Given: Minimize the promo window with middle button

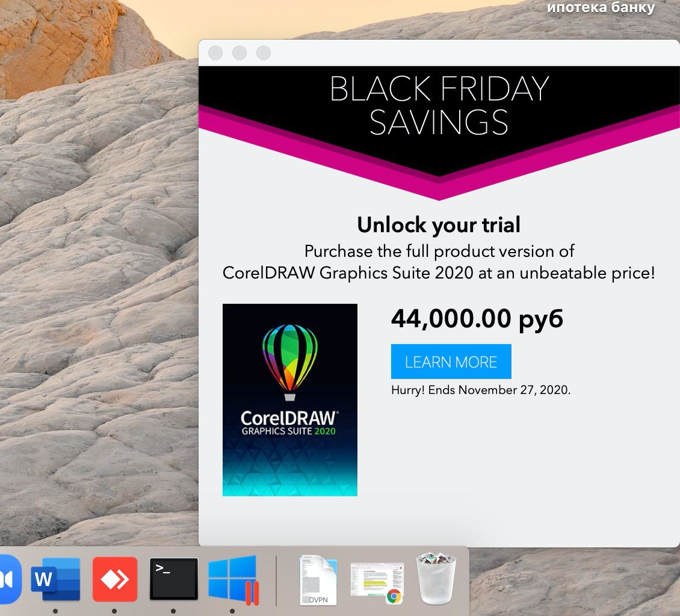Looking at the screenshot, I should pyautogui.click(x=240, y=53).
